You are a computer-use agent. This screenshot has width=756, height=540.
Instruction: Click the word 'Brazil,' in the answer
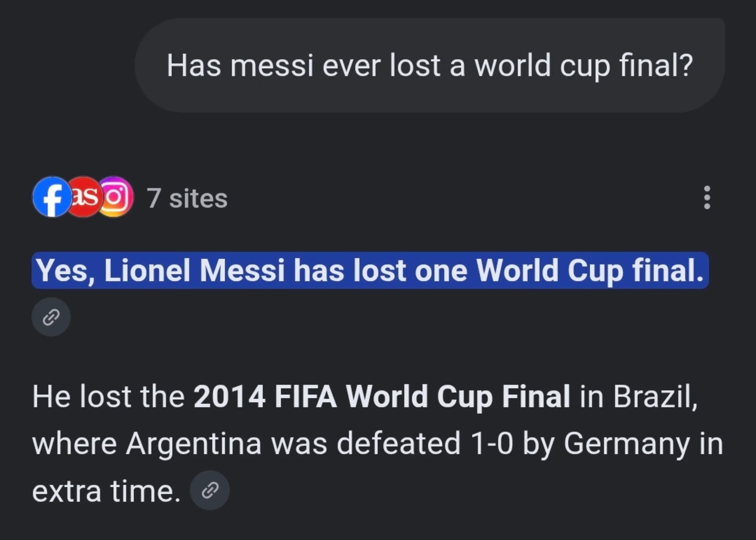click(655, 396)
